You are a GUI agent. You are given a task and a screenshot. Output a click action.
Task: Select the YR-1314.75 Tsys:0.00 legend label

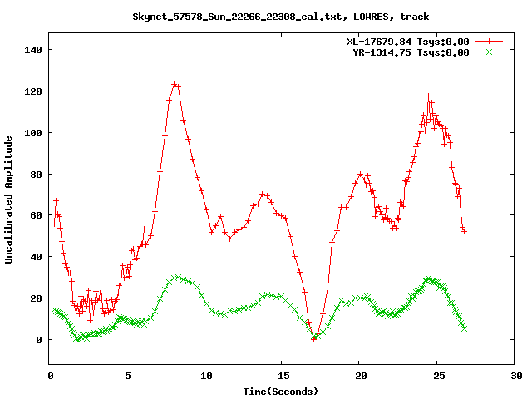(411, 52)
